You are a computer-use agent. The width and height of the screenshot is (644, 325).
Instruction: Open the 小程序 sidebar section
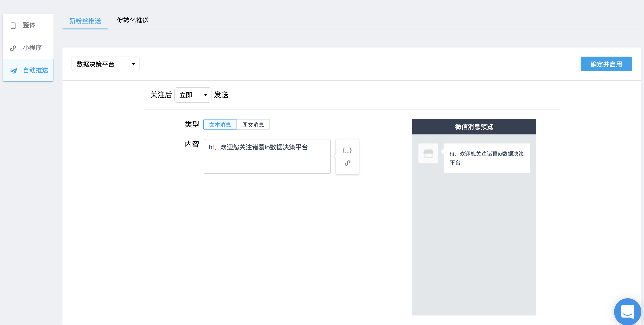pos(28,48)
